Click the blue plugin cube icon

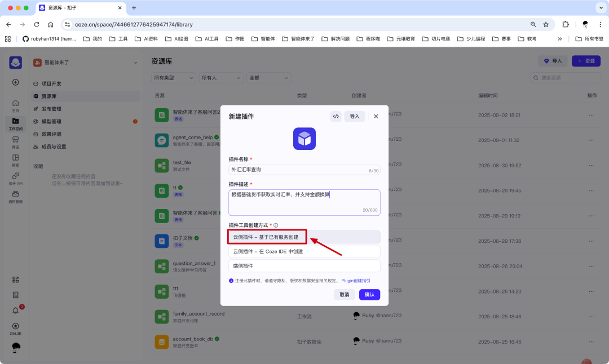[304, 139]
